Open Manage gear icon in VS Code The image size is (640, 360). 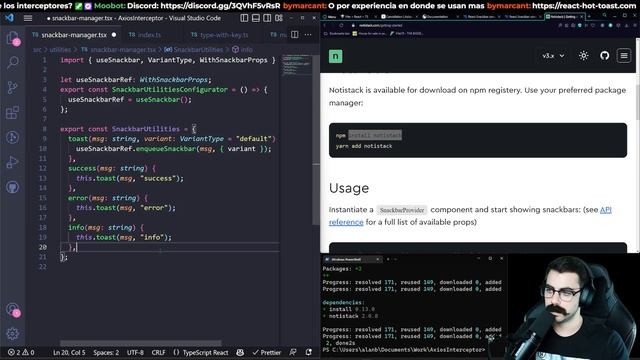coord(13,334)
